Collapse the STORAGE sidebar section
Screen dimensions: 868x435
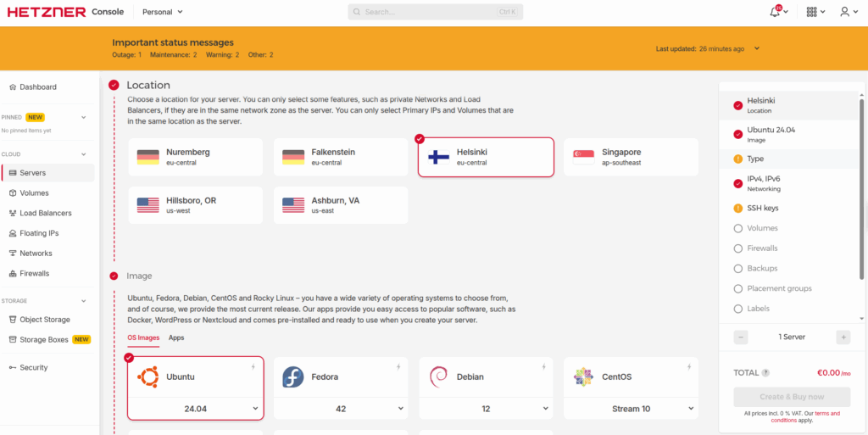click(84, 301)
